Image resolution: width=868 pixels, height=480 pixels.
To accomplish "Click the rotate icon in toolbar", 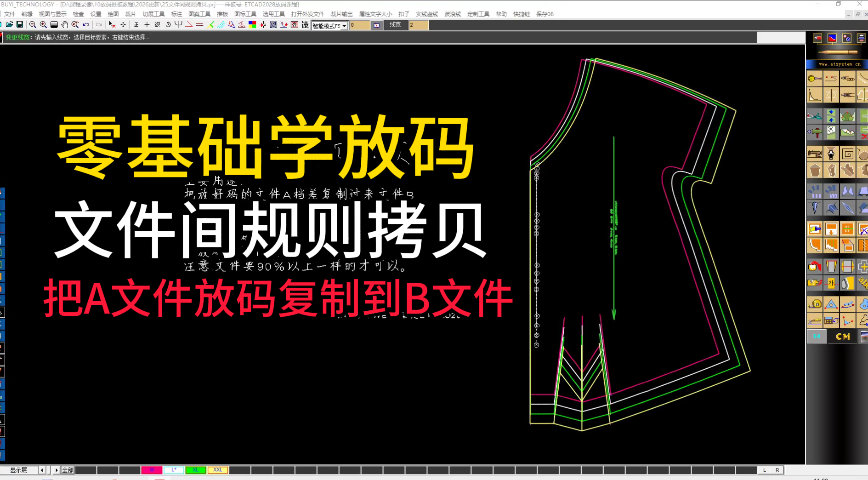I will 168,25.
